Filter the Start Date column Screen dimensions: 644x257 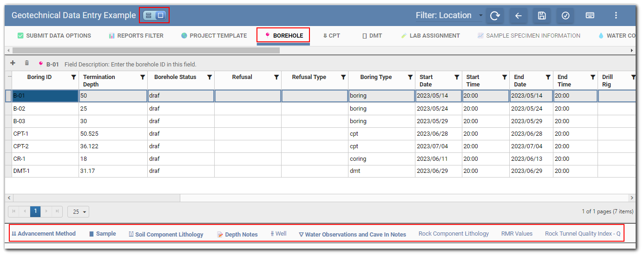(457, 77)
